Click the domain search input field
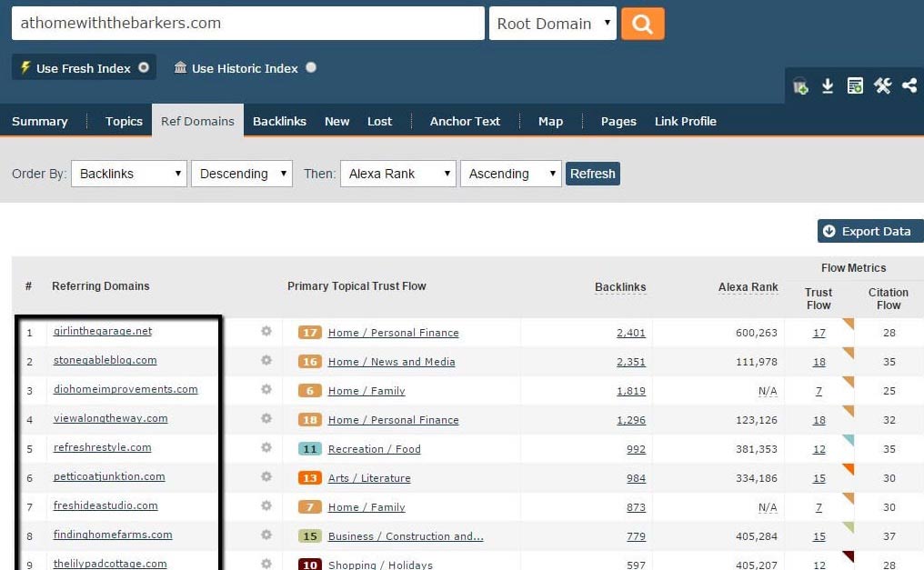Screen dimensions: 924x570 [247, 24]
